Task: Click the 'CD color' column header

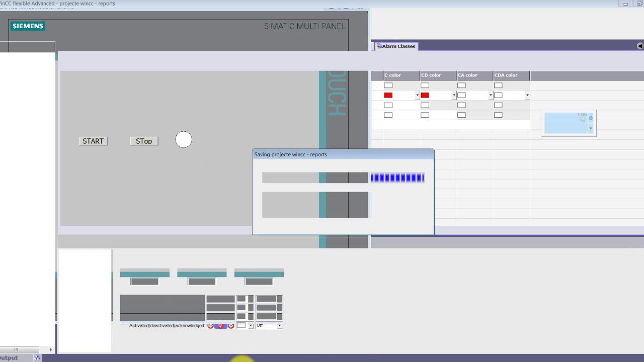Action: pos(438,75)
